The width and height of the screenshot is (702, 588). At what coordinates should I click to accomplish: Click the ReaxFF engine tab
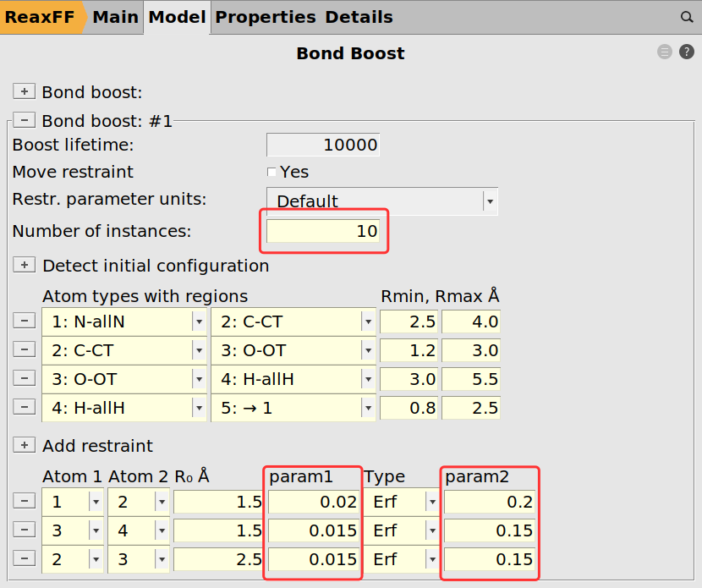[40, 17]
